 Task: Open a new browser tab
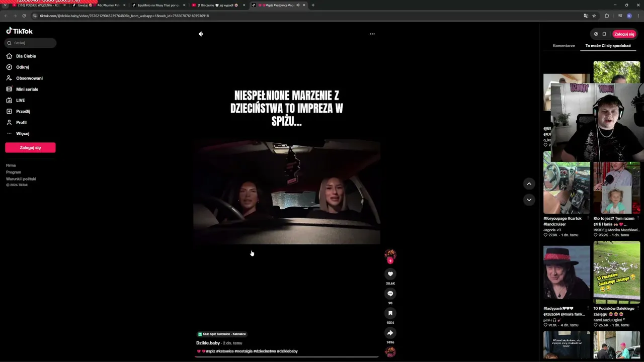313,5
